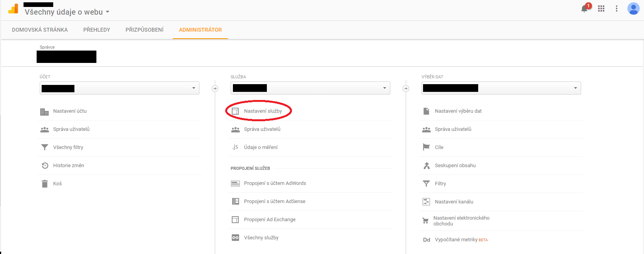This screenshot has height=254, width=644.
Task: Open the Všechny údaje o webu selector
Action: 67,12
